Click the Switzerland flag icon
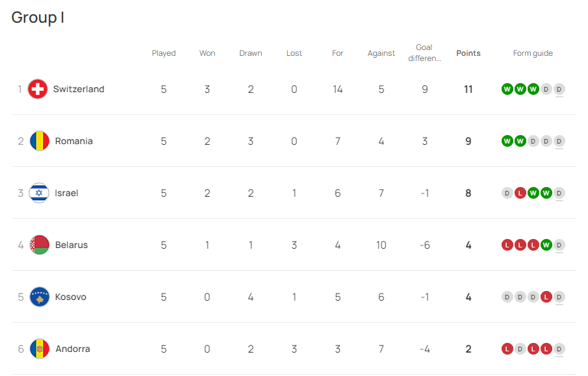The image size is (588, 376). [x=38, y=89]
